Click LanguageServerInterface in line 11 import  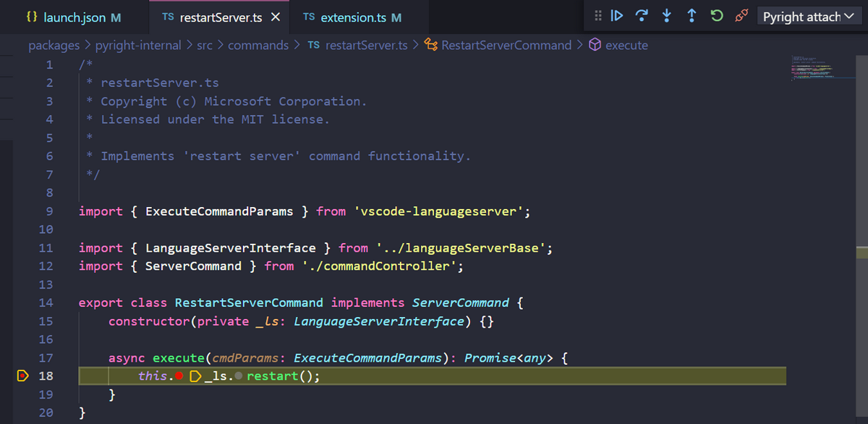click(231, 248)
